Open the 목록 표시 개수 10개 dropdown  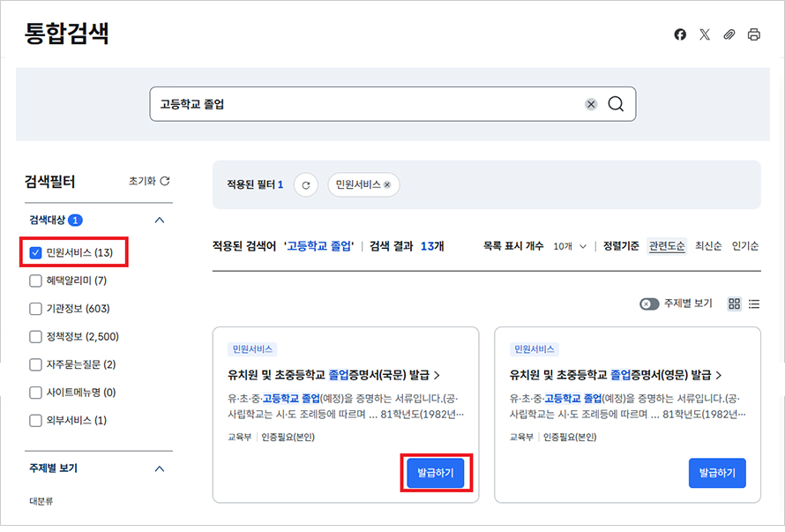(569, 246)
